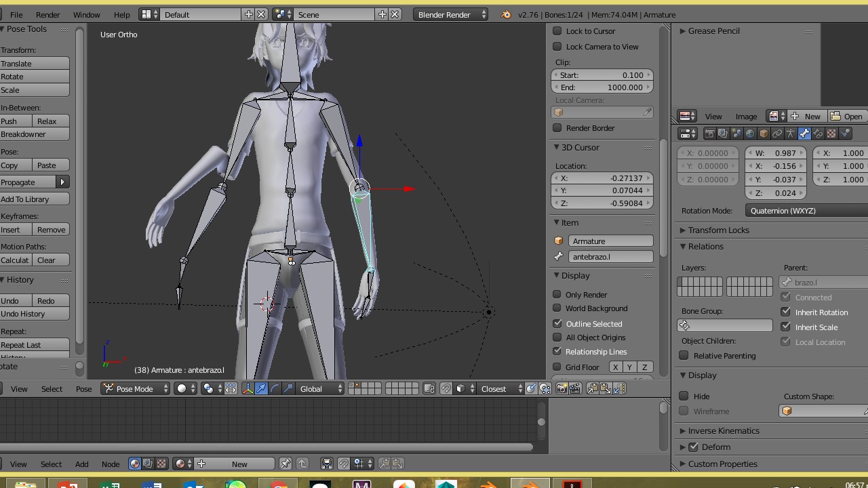Image resolution: width=868 pixels, height=488 pixels.
Task: Click the OpenGL render image camera icon
Action: [561, 388]
